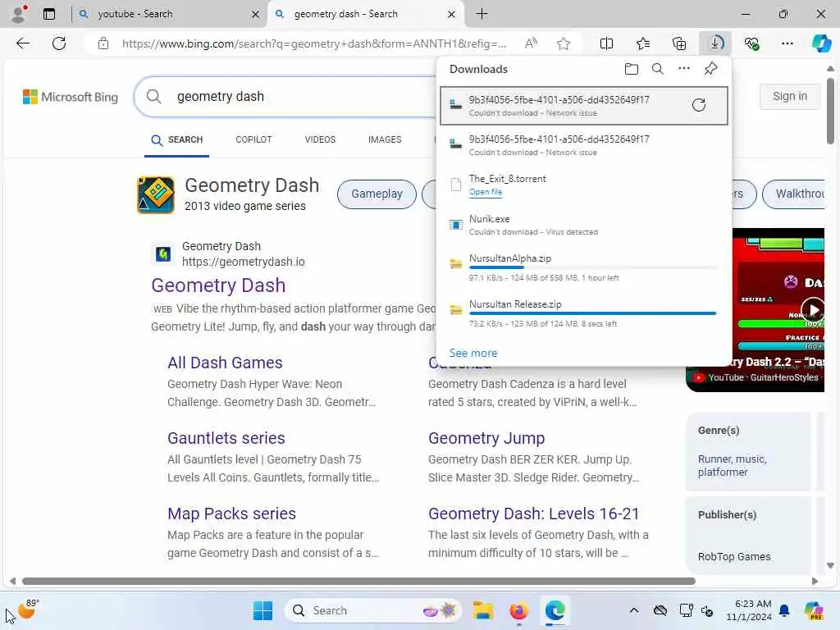This screenshot has width=840, height=630.
Task: Click the Bing search magnifier icon
Action: (153, 97)
